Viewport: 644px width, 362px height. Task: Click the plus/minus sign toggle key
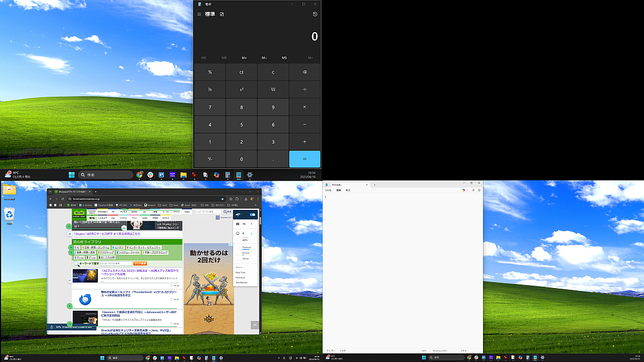click(x=210, y=159)
